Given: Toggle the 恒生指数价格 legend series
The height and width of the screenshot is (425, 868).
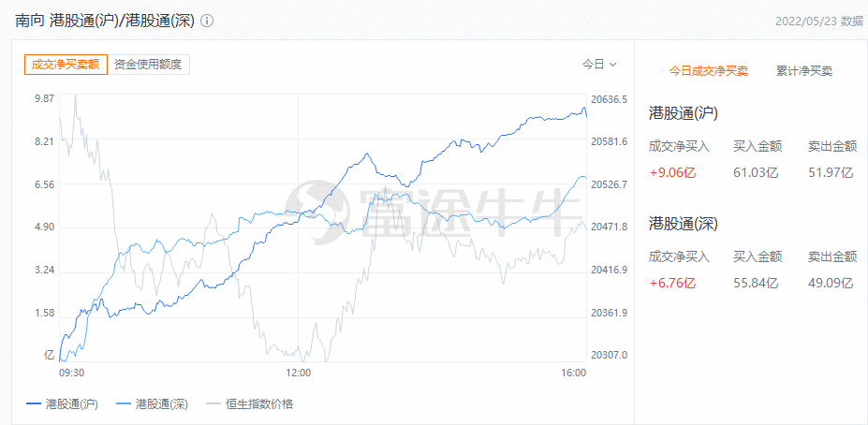Looking at the screenshot, I should [x=249, y=404].
